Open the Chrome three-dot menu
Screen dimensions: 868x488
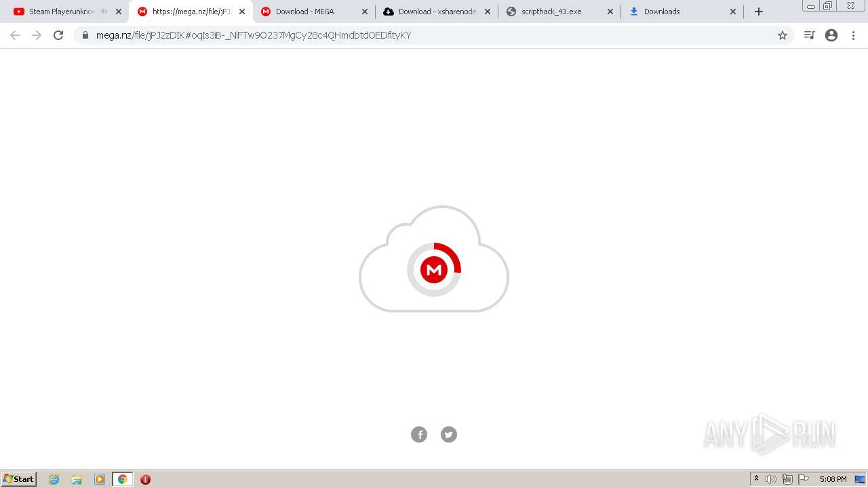coord(854,35)
